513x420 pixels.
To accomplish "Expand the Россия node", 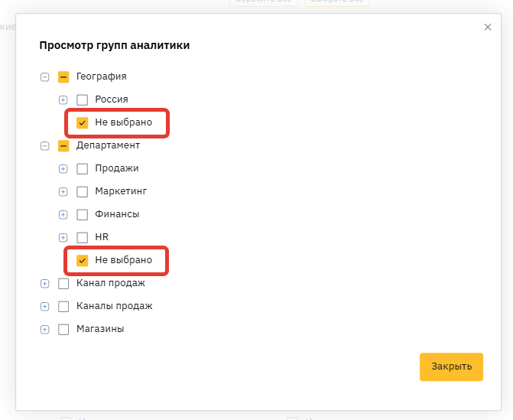I will point(63,99).
